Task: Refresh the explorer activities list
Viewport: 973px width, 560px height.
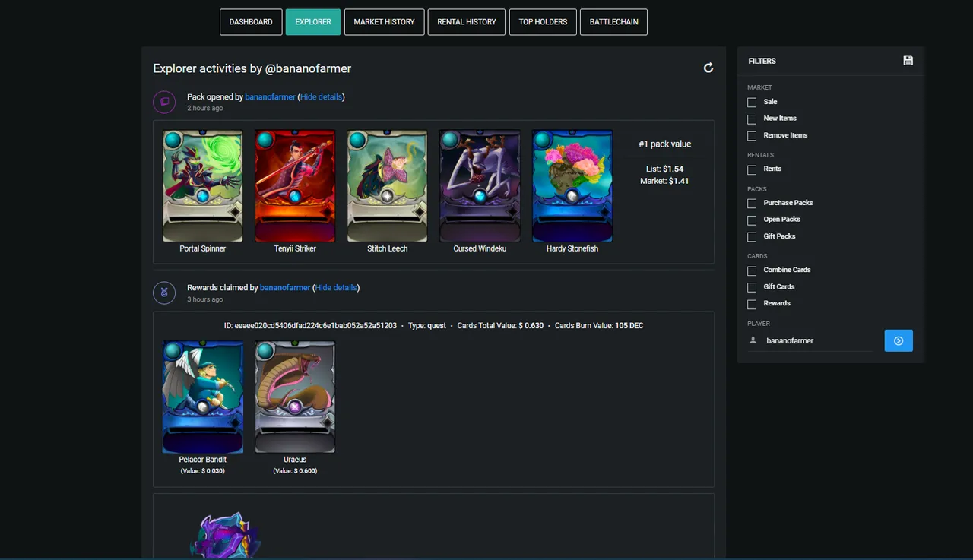Action: click(x=708, y=68)
